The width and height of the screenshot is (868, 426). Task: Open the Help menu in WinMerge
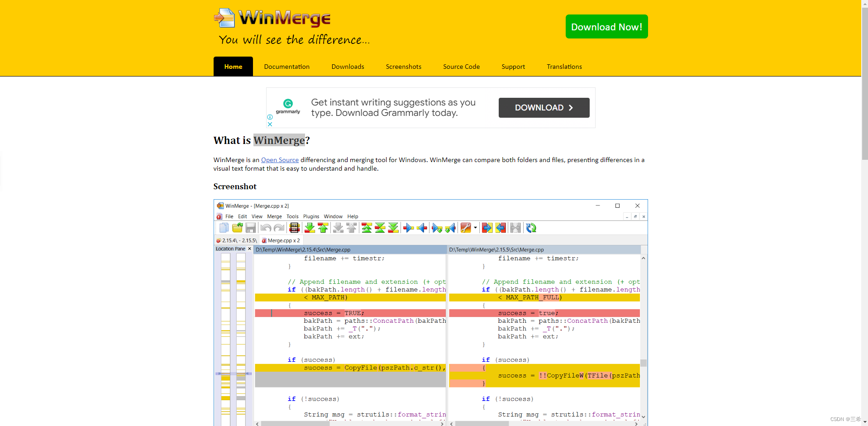(353, 216)
